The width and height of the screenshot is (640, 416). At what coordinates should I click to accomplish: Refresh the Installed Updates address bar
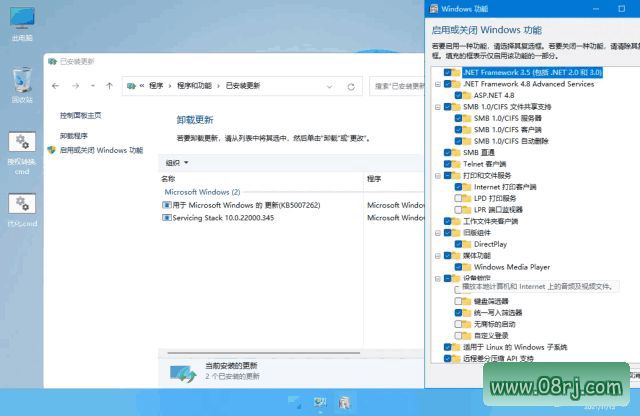pos(351,87)
